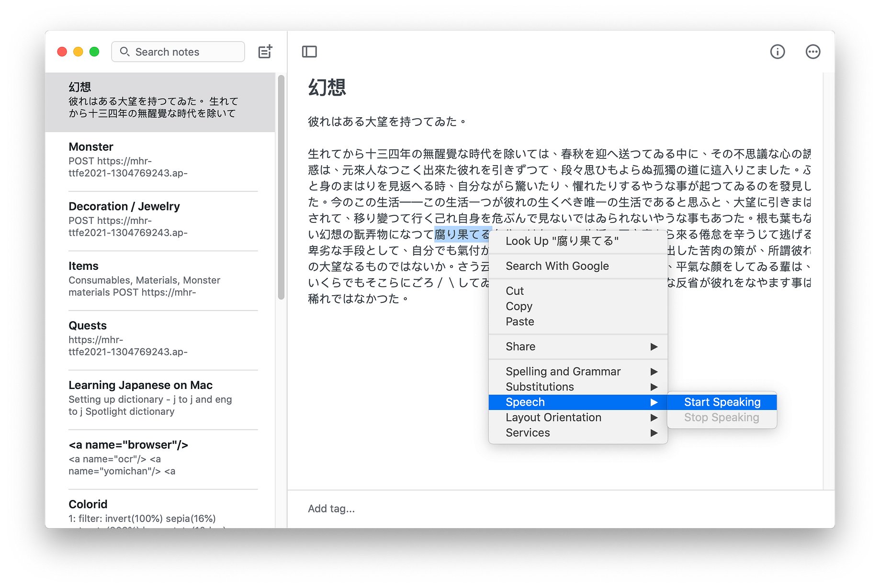Open the more options ellipsis menu
The height and width of the screenshot is (588, 880).
point(812,51)
